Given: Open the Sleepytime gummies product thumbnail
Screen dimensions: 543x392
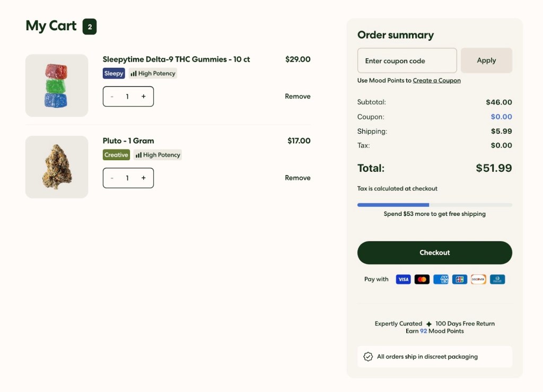Looking at the screenshot, I should click(x=57, y=85).
